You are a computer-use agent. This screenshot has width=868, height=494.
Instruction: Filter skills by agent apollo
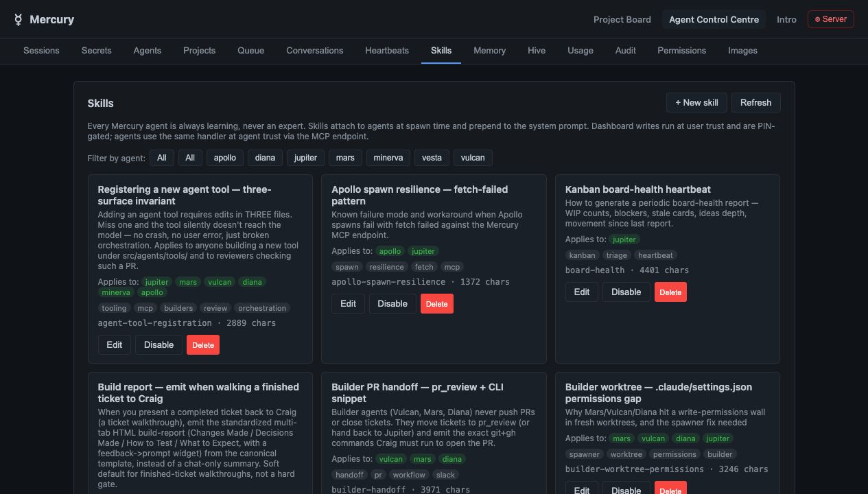224,158
